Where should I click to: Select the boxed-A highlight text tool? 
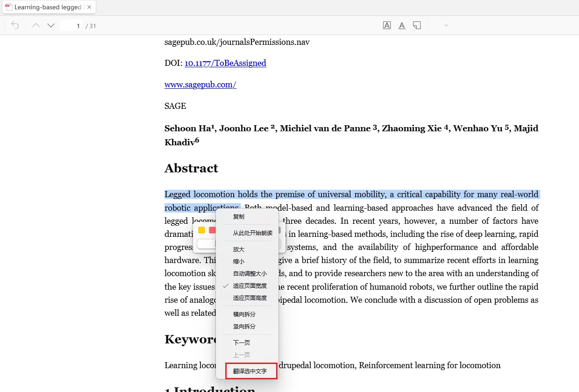387,25
